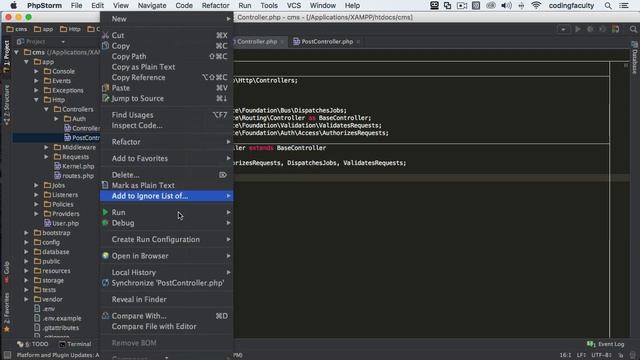Expand the Auth folder
Image resolution: width=640 pixels, height=360 pixels.
(56, 119)
